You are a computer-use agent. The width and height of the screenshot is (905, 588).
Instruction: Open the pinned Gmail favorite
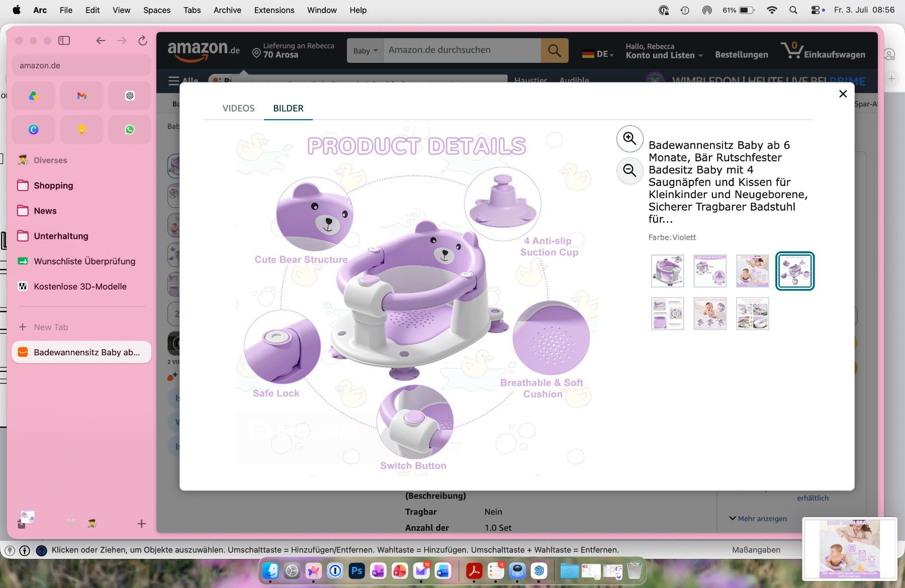point(81,95)
